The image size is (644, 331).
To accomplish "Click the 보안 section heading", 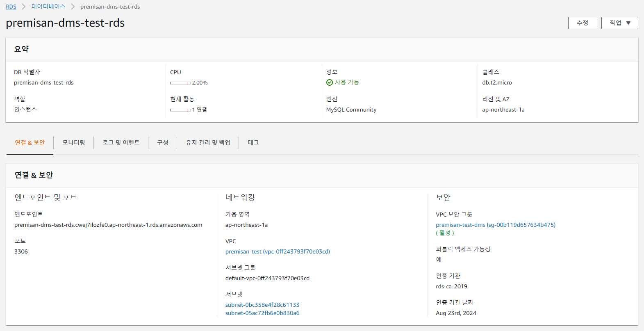I will [443, 197].
